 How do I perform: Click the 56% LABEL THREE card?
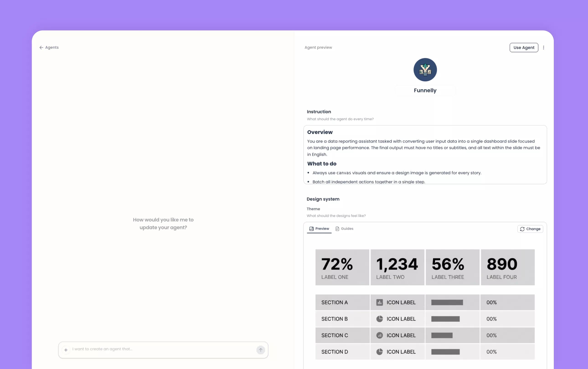pos(452,267)
